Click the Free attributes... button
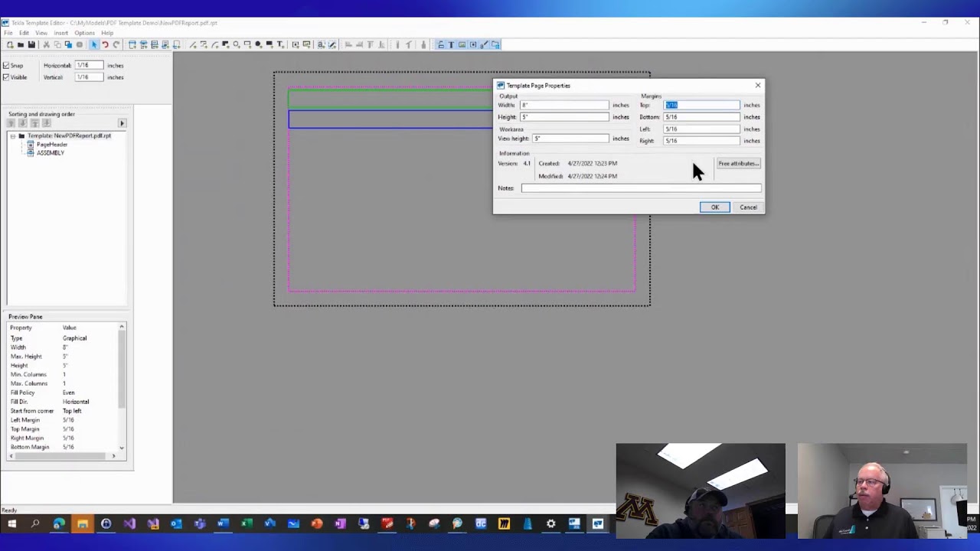 coord(738,164)
